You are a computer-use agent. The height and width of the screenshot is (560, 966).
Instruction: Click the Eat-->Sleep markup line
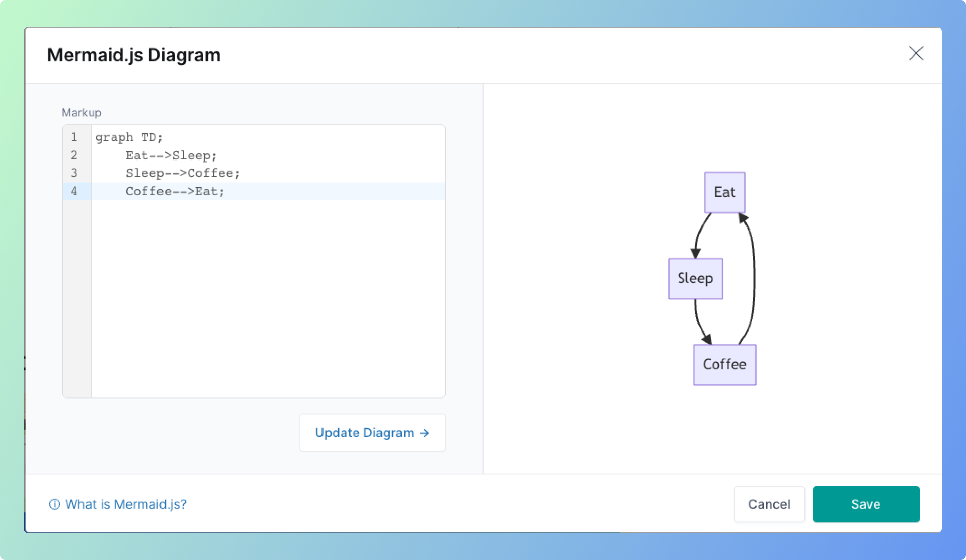(171, 155)
